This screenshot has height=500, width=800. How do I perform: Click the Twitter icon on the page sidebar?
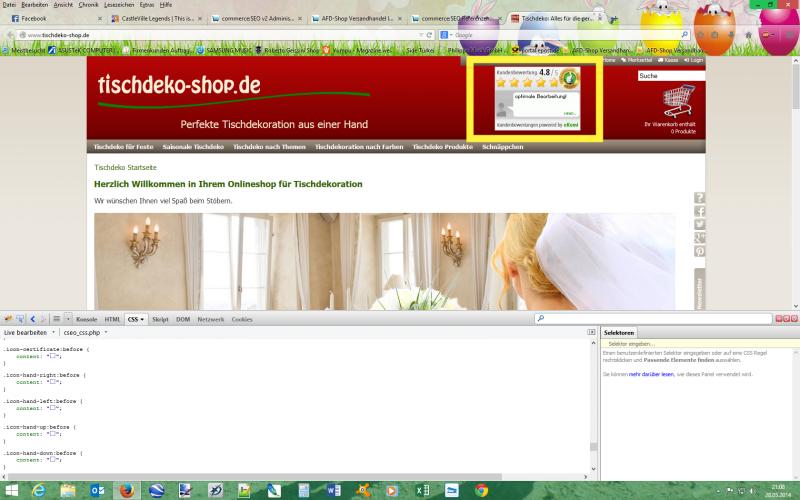(x=699, y=224)
